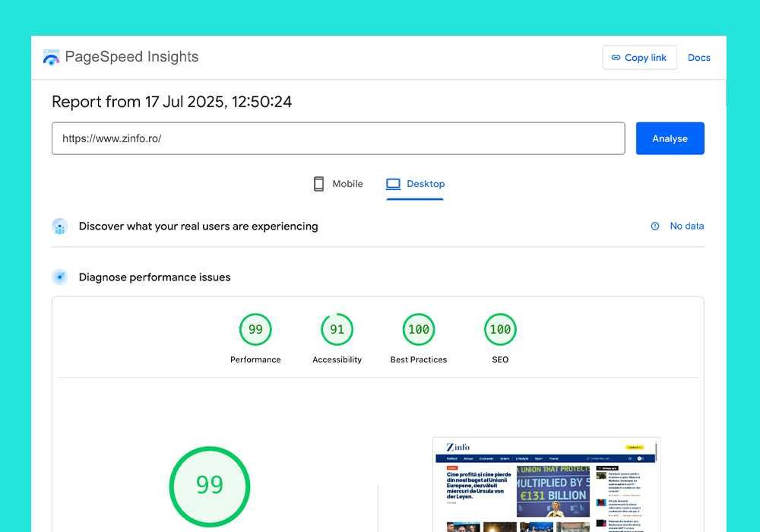Open the Docs link

[x=698, y=58]
